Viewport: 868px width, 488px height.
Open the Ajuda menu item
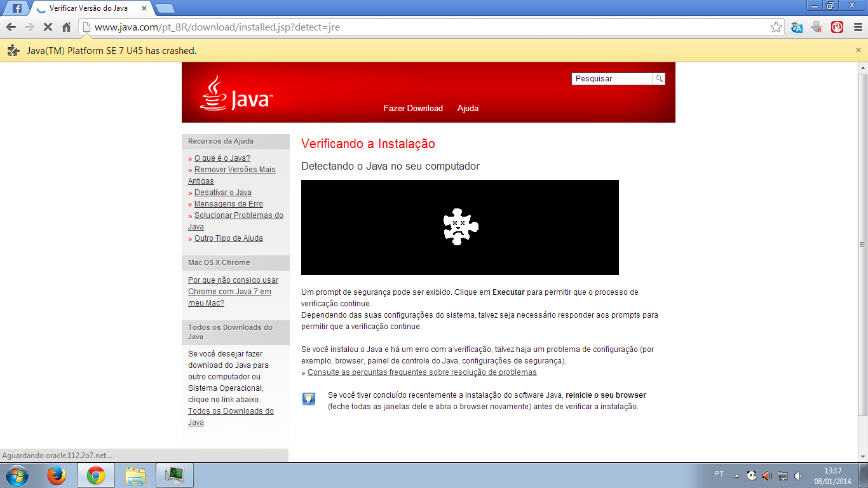[468, 108]
